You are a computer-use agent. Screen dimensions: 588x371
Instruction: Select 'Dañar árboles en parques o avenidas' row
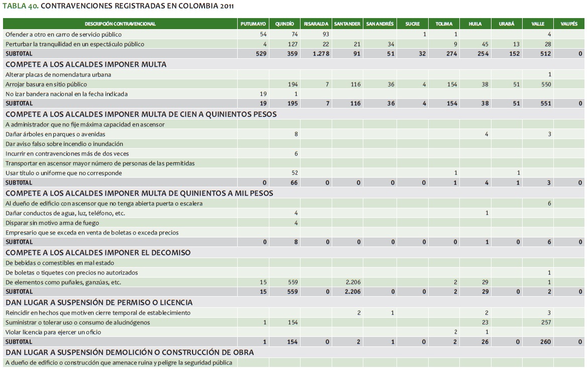54,134
